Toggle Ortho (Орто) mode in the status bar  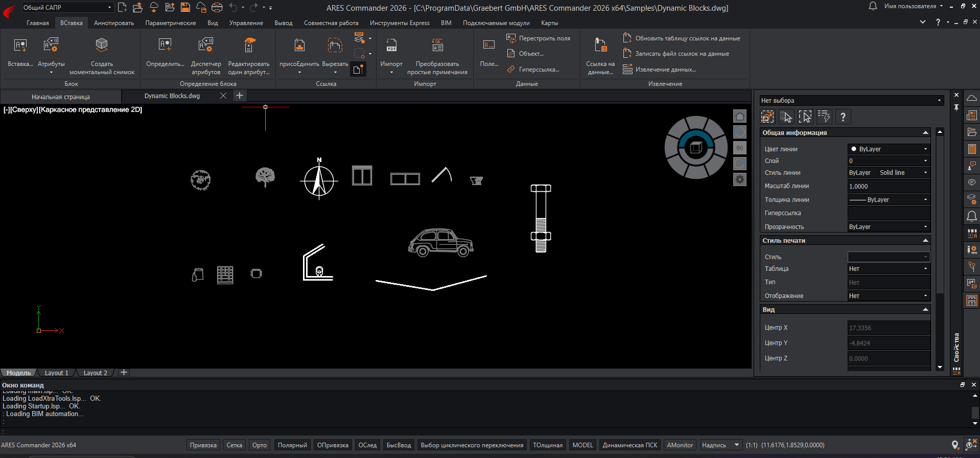(259, 445)
